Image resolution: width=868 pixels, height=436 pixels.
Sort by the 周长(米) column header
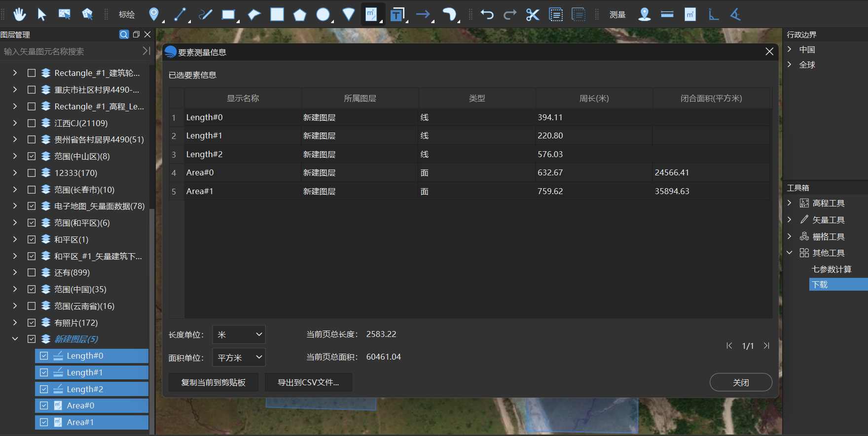[x=594, y=99]
